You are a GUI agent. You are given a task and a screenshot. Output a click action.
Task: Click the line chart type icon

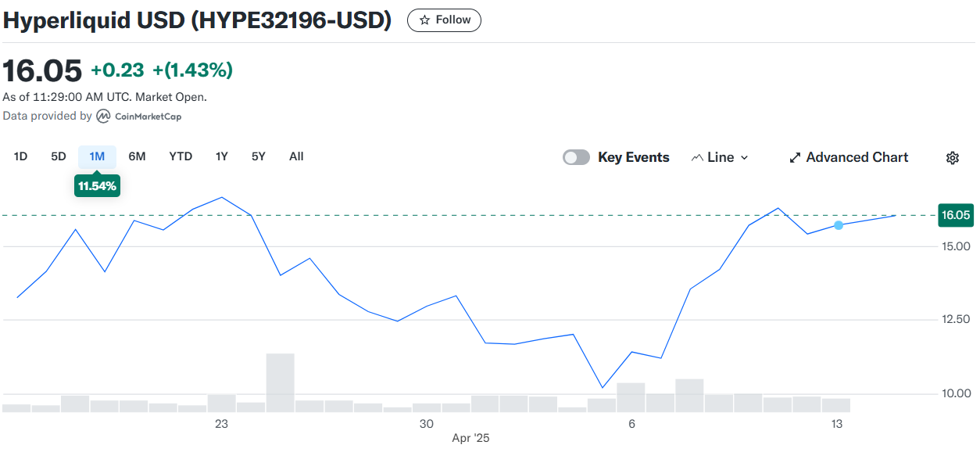(697, 158)
